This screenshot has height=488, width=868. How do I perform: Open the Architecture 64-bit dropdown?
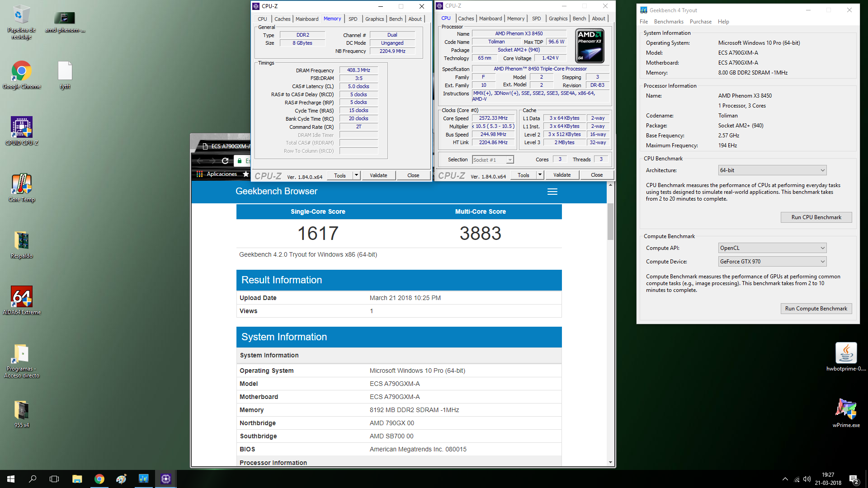click(x=772, y=170)
